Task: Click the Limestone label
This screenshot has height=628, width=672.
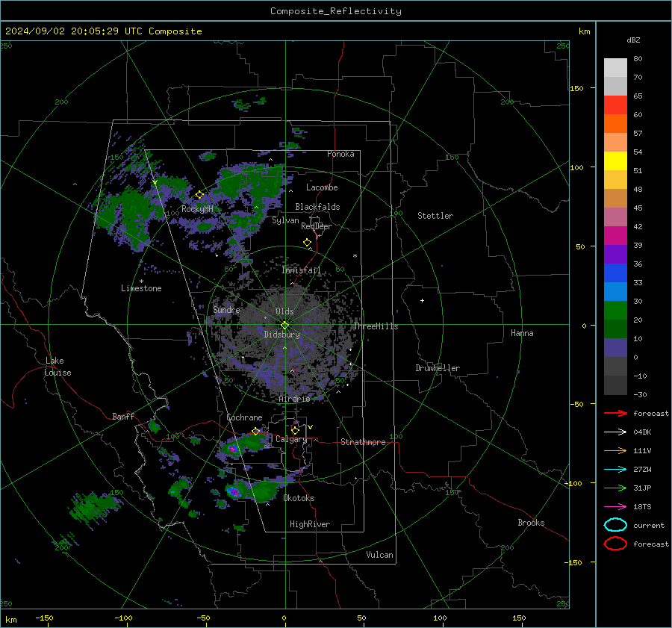Action: pyautogui.click(x=141, y=288)
